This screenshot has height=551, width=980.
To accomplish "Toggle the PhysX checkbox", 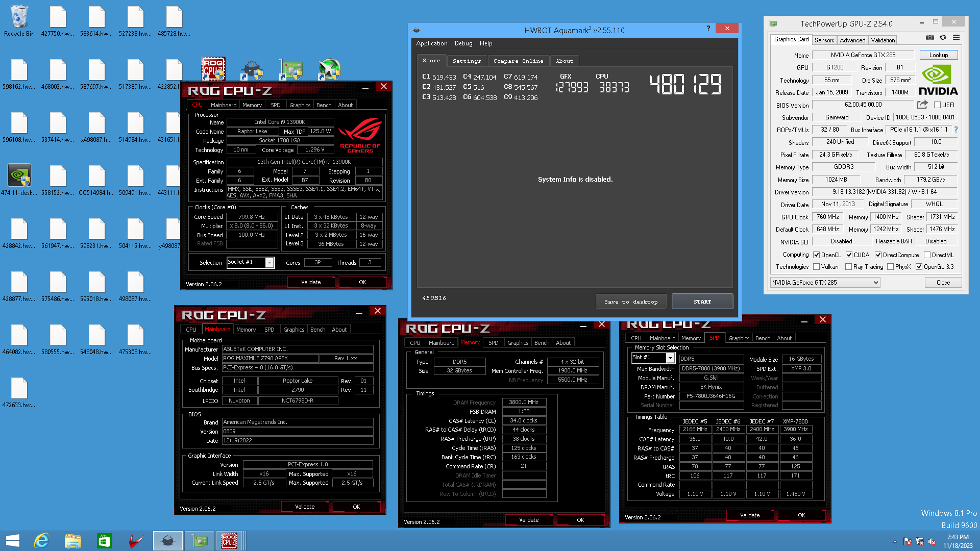I will (x=890, y=267).
